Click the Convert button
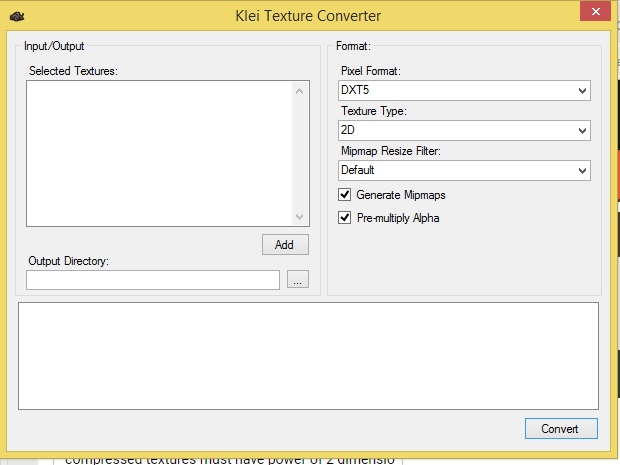The height and width of the screenshot is (465, 620). [x=560, y=428]
